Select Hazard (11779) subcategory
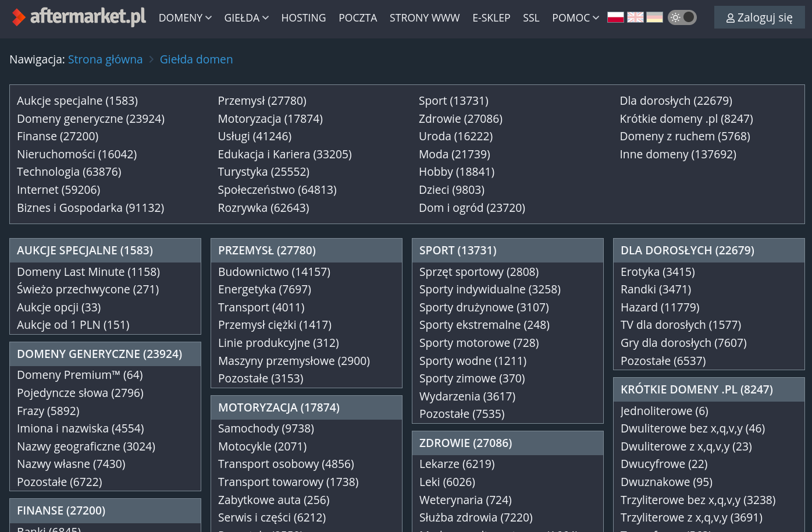The width and height of the screenshot is (812, 532). 660,307
